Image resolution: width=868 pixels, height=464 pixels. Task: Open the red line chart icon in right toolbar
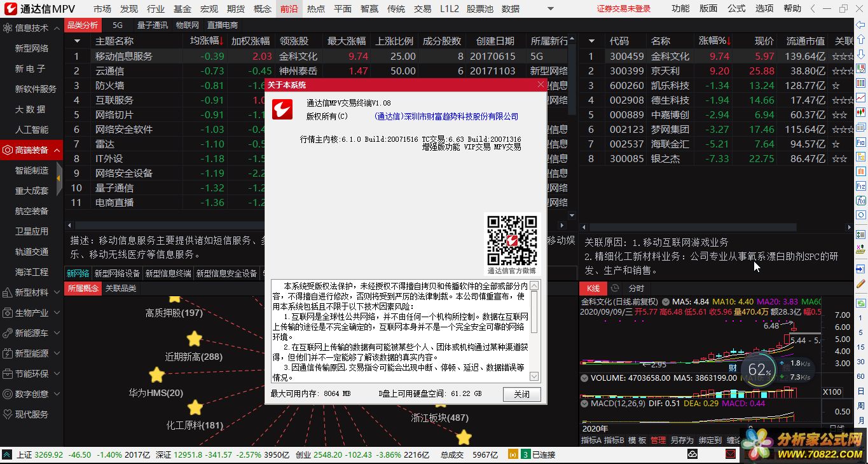861,98
